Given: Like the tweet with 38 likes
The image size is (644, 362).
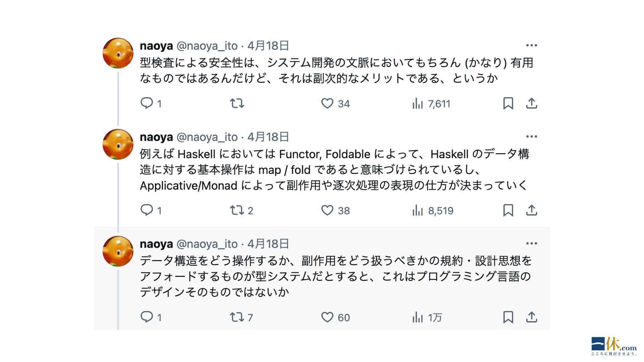Looking at the screenshot, I should tap(327, 210).
